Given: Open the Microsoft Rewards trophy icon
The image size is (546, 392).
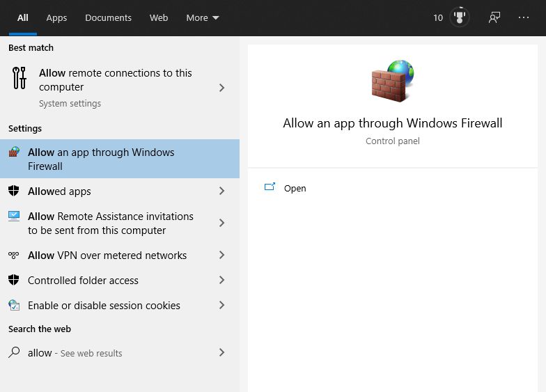Looking at the screenshot, I should point(460,17).
